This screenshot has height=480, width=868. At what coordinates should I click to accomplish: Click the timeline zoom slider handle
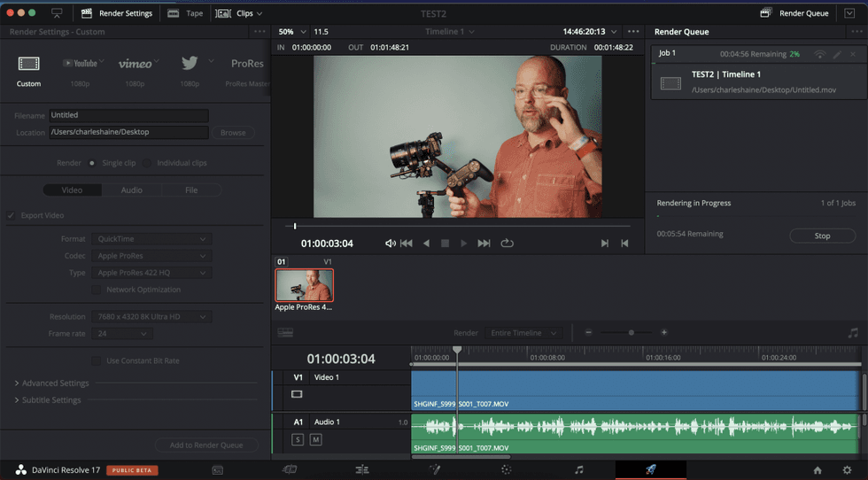point(631,333)
